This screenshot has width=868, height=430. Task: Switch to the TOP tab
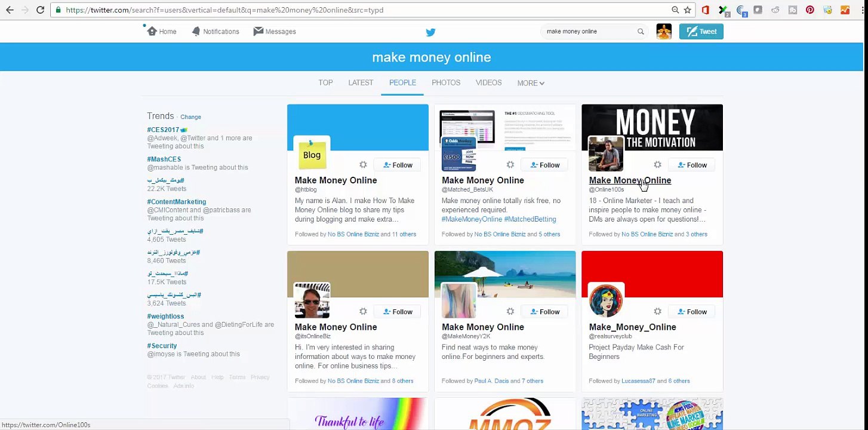pyautogui.click(x=325, y=83)
